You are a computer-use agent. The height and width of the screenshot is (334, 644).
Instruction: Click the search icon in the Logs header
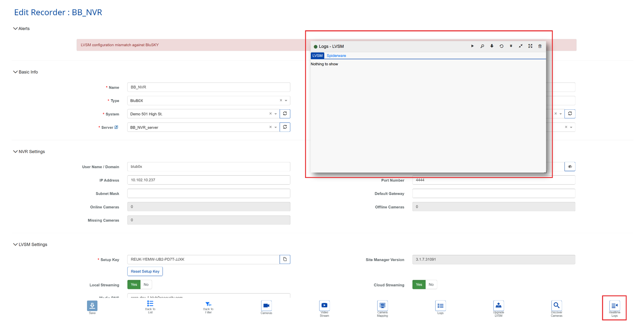482,46
